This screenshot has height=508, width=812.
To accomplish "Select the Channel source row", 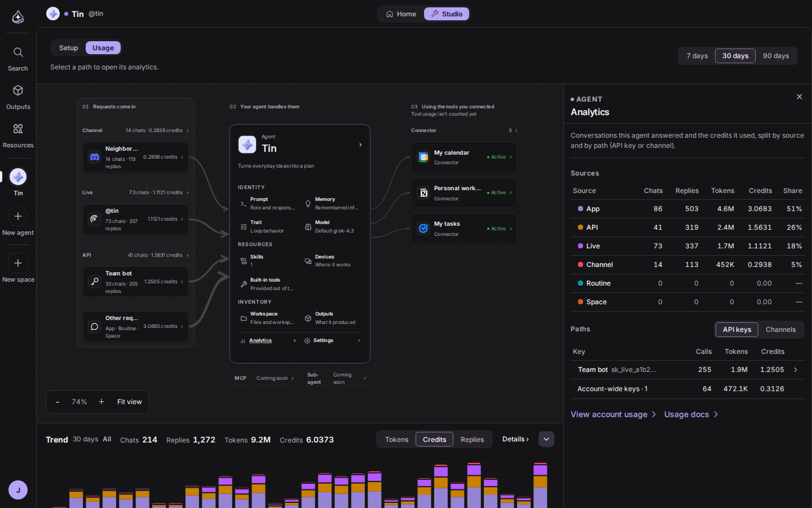I will tap(687, 265).
